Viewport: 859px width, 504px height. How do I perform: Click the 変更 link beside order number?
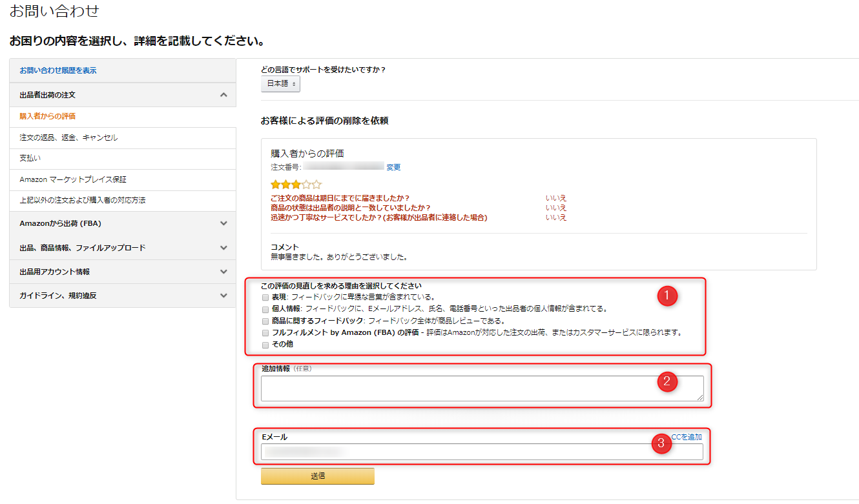tap(393, 167)
